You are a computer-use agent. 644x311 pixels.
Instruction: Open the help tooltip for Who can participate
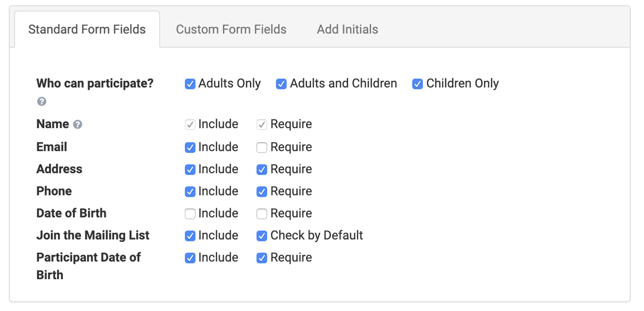click(x=41, y=101)
